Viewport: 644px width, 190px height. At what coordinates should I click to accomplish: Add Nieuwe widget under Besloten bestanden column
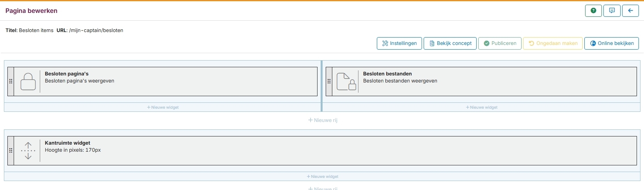[481, 108]
